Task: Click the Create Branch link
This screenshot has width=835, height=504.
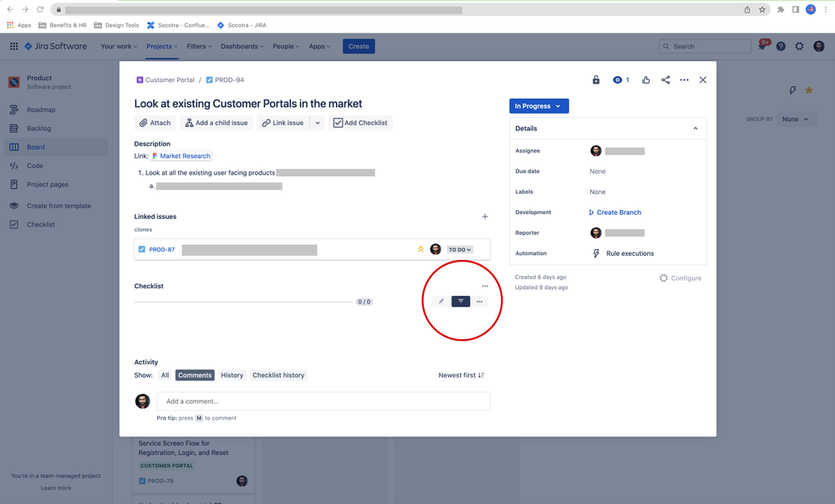Action: click(x=615, y=212)
